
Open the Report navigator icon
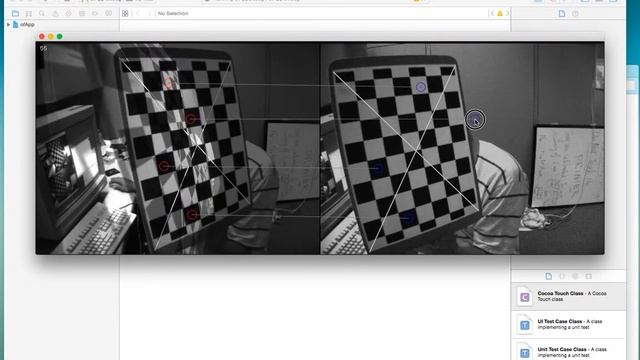(109, 13)
